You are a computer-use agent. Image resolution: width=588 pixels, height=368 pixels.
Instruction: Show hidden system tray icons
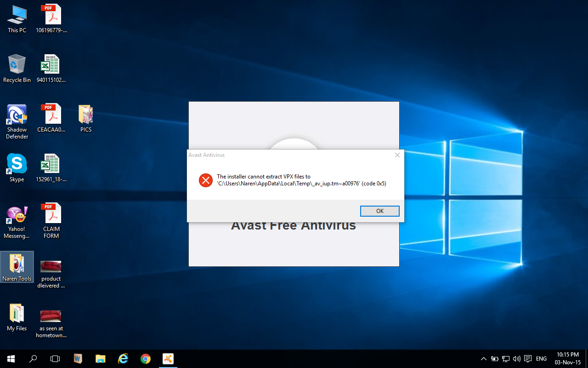click(x=483, y=359)
